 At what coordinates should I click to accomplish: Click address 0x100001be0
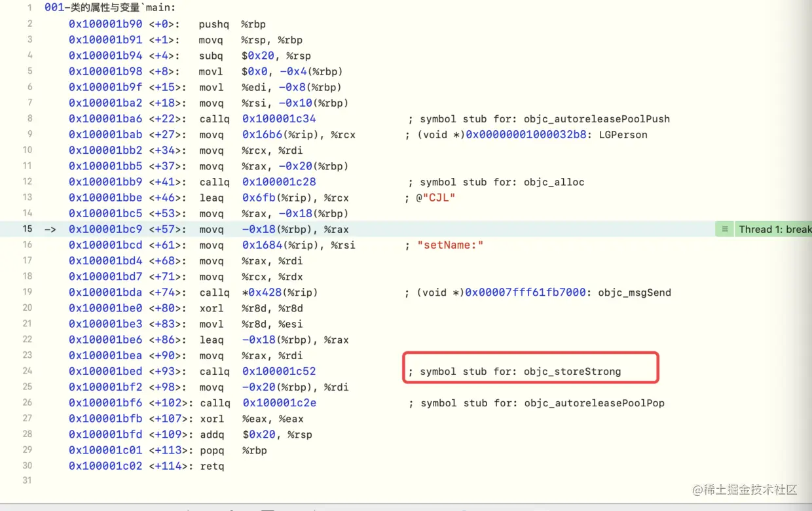pyautogui.click(x=105, y=308)
